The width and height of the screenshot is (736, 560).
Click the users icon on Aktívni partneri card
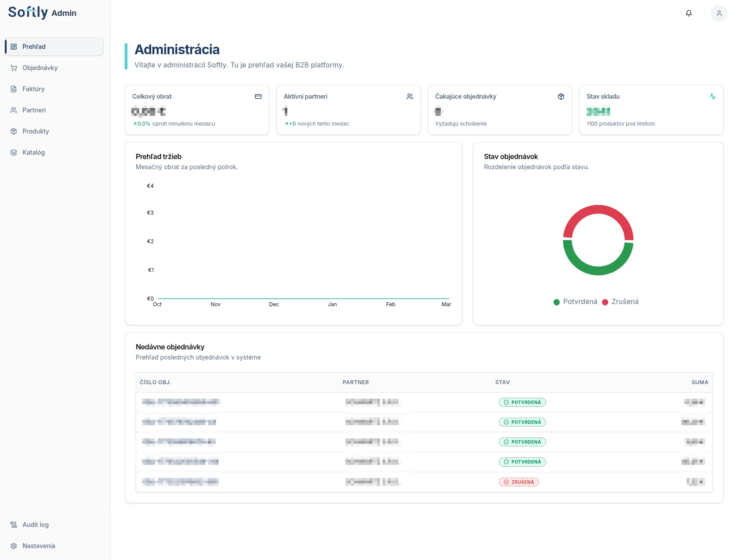pyautogui.click(x=410, y=96)
